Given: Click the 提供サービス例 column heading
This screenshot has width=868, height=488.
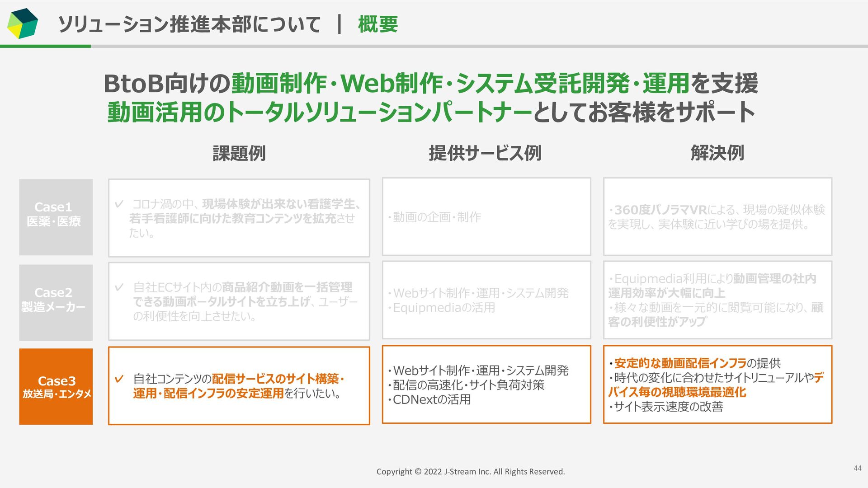Looking at the screenshot, I should pyautogui.click(x=485, y=153).
